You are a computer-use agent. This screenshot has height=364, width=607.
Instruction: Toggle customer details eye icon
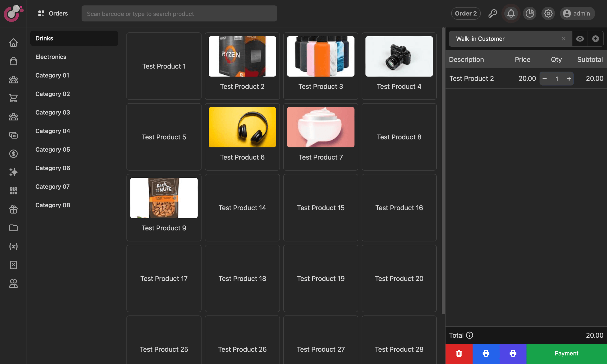(580, 39)
